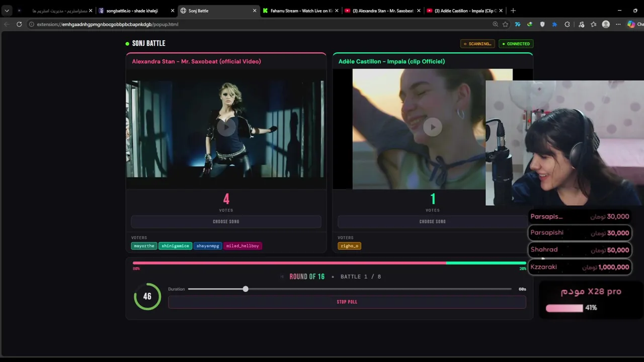Viewport: 644px width, 362px height.
Task: Click the SONJ BATTLE heading
Action: point(148,43)
